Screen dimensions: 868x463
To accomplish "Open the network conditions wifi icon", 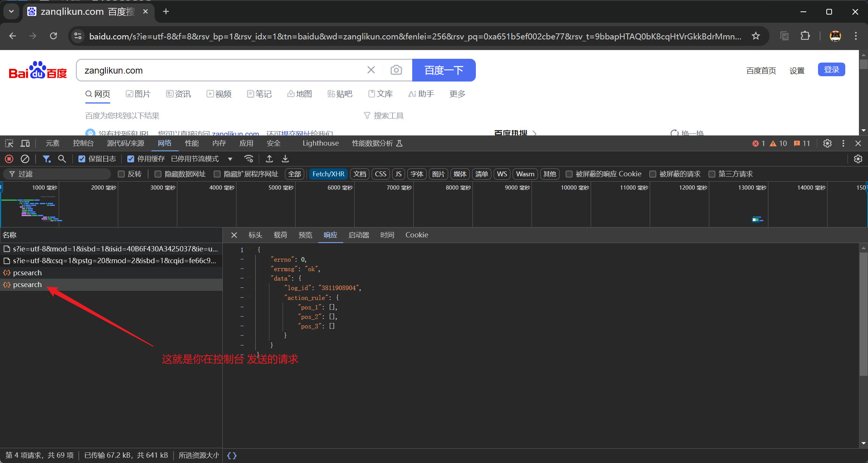I will pyautogui.click(x=249, y=159).
